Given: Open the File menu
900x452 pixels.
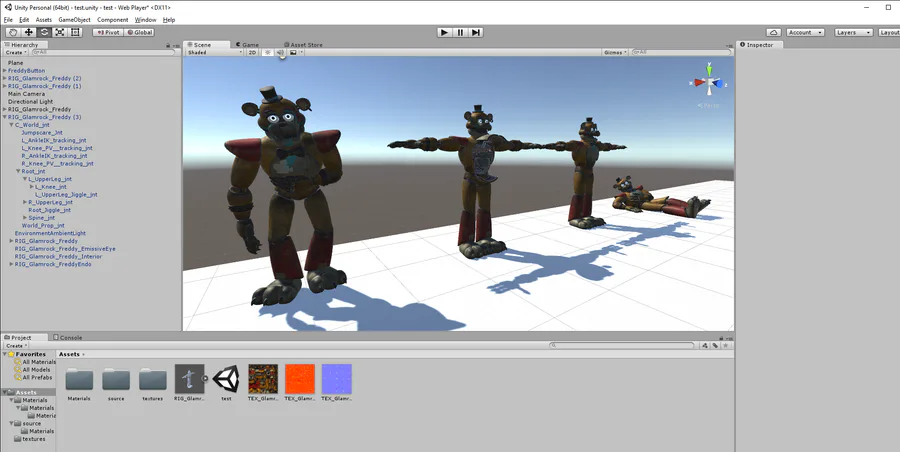Looking at the screenshot, I should [x=8, y=20].
